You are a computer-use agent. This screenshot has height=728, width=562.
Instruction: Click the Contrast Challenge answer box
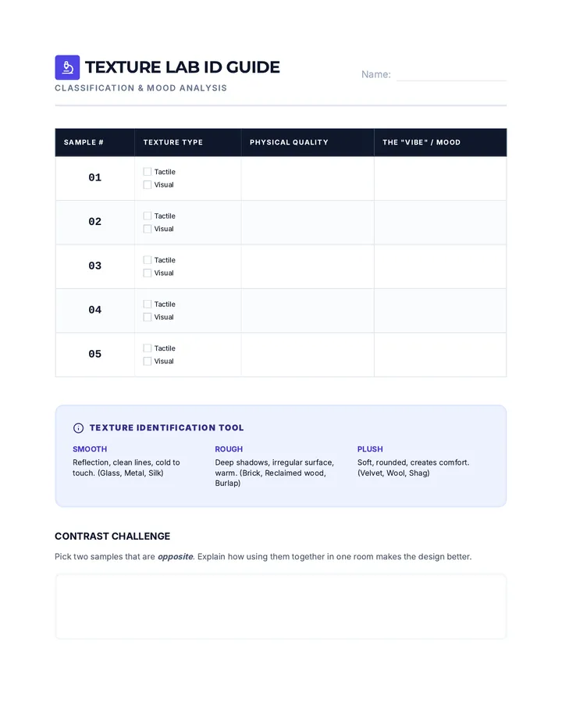coord(281,606)
